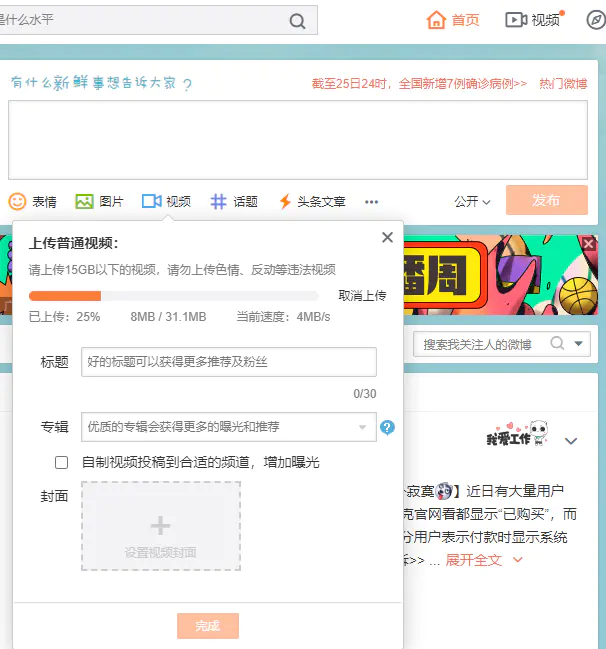Screen dimensions: 606x649
Task: Click the 发布 publish button
Action: tap(546, 200)
